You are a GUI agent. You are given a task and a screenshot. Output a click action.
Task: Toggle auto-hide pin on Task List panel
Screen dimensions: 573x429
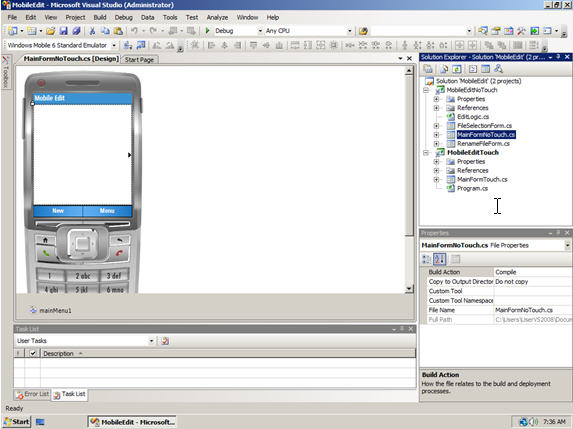[402, 329]
